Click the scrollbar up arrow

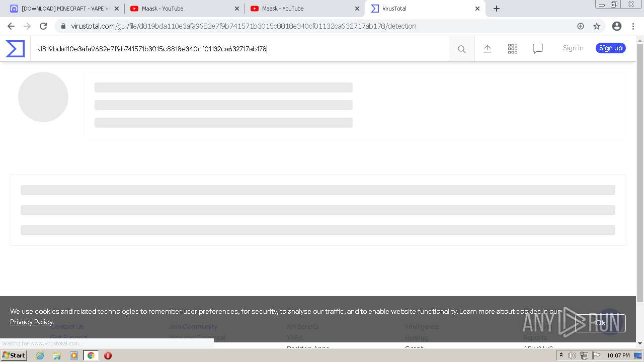(x=640, y=40)
